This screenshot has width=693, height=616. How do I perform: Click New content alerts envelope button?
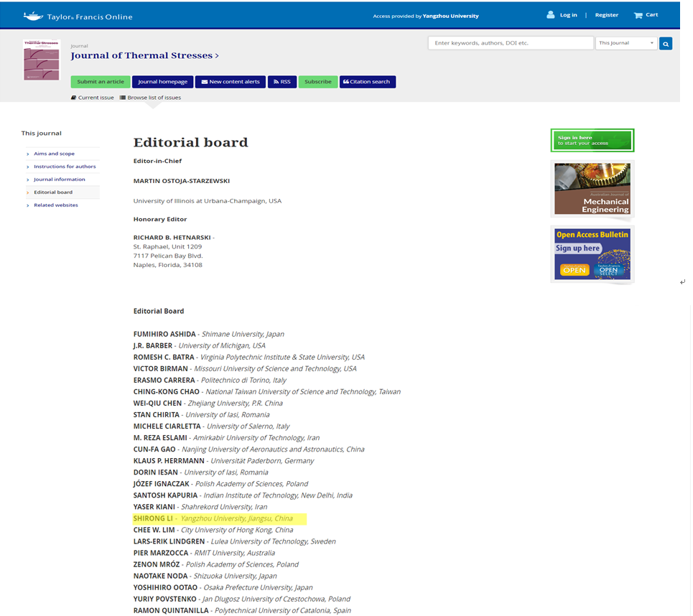[230, 82]
